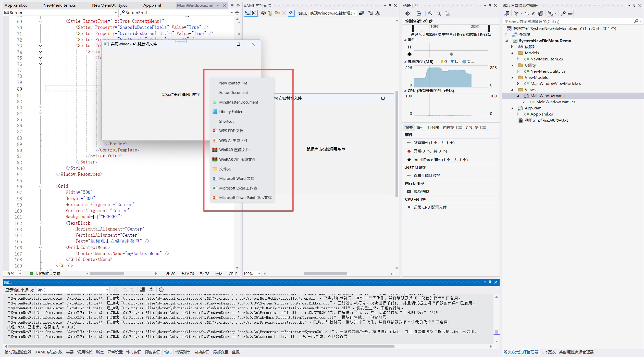Open output source dropdown showing 调试
Image resolution: width=644 pixels, height=357 pixels.
[x=73, y=290]
